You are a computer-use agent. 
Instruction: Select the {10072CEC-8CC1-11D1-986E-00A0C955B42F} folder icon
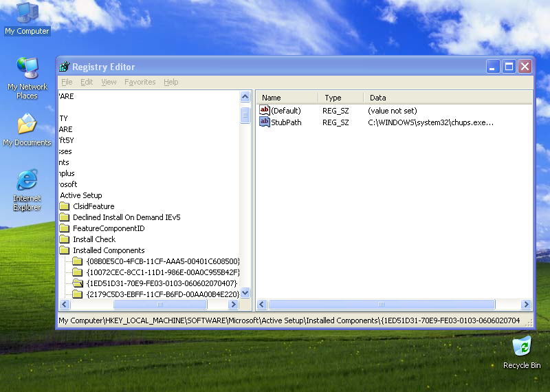click(x=77, y=272)
